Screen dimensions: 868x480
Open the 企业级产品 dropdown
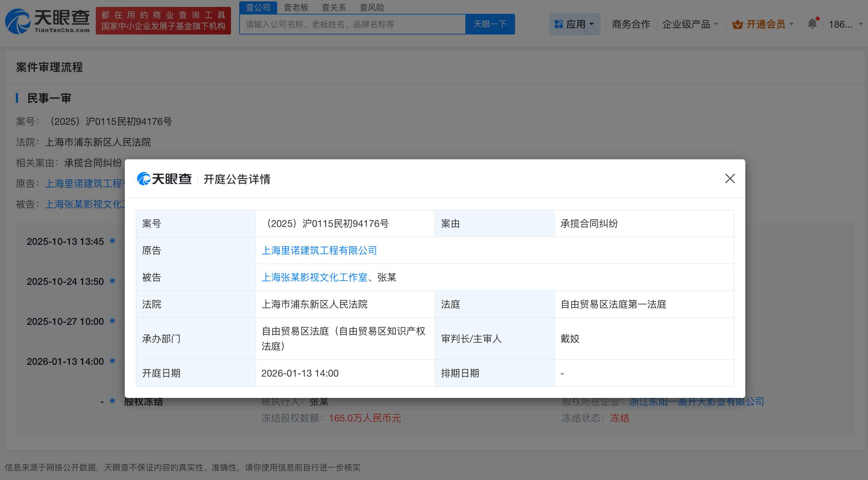pyautogui.click(x=687, y=24)
